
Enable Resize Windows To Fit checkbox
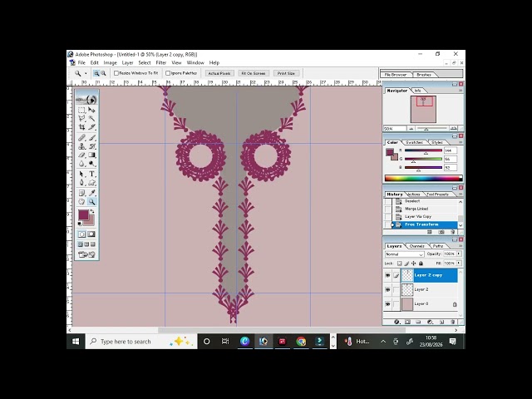[116, 73]
